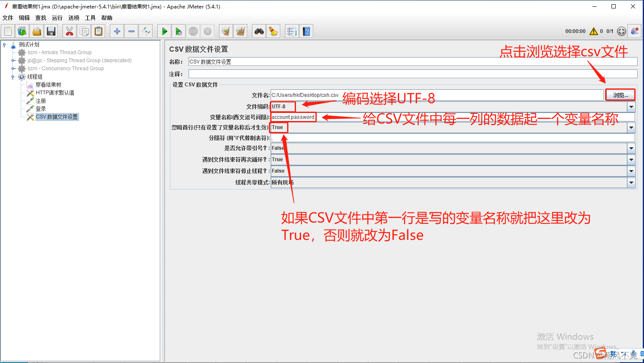Click the Toggle enable/disable icon
644x363 pixels.
pos(146,31)
